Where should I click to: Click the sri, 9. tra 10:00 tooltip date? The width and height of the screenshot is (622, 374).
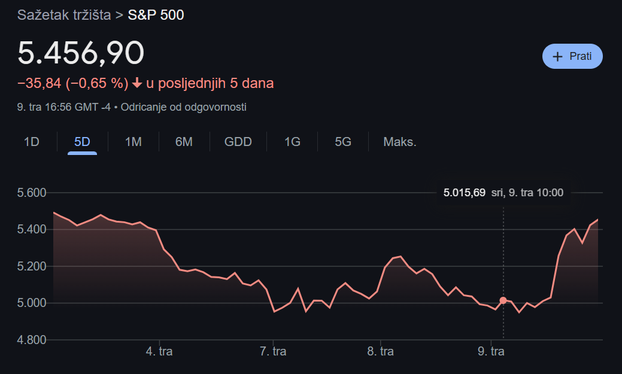click(x=527, y=193)
